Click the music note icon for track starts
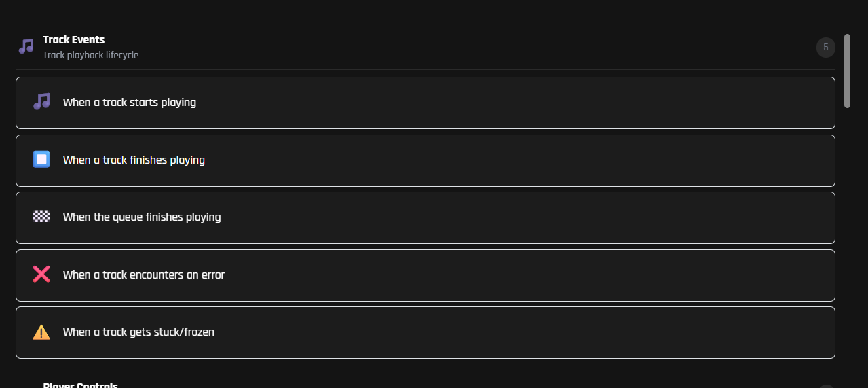 tap(41, 102)
